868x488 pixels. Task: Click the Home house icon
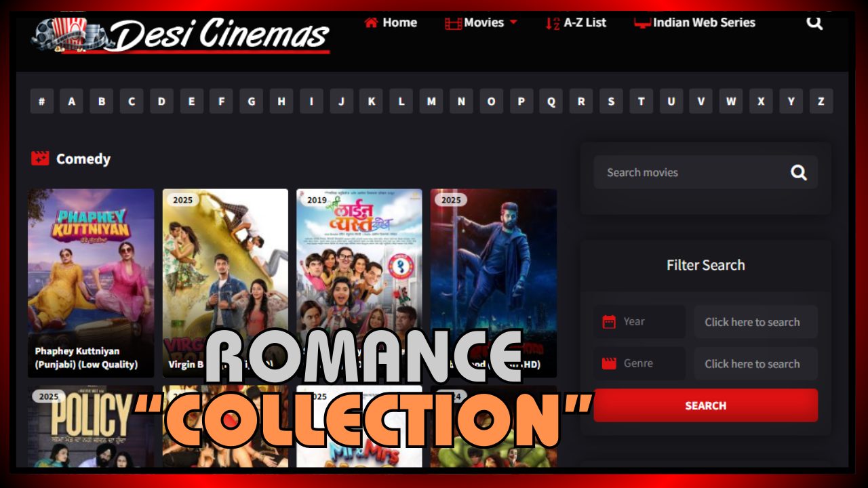371,22
